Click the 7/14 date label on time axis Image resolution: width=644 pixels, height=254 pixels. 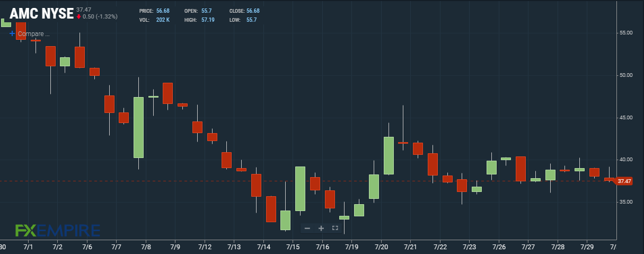263,247
